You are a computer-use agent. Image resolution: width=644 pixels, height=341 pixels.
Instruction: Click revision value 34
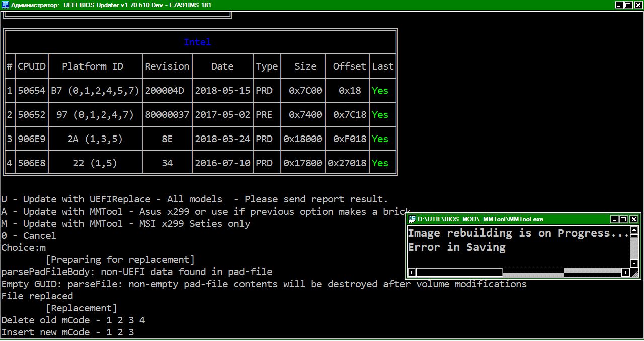coord(167,163)
